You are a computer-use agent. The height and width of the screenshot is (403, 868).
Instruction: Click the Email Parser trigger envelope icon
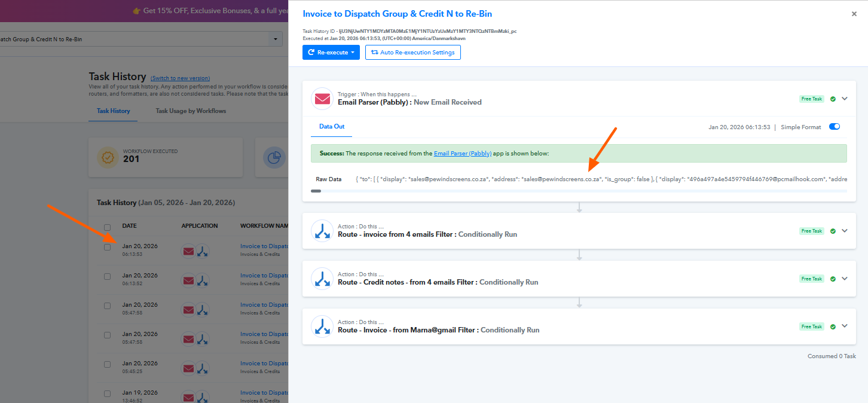pyautogui.click(x=322, y=99)
